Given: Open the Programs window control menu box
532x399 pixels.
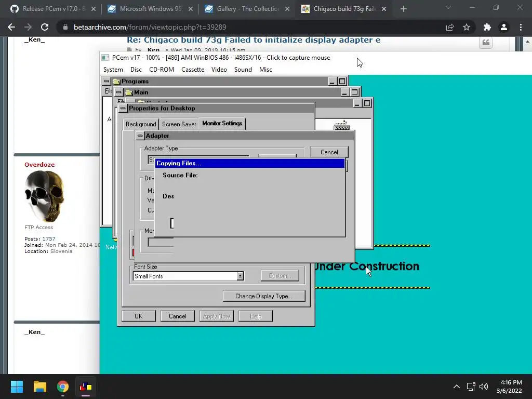Looking at the screenshot, I should 106,81.
